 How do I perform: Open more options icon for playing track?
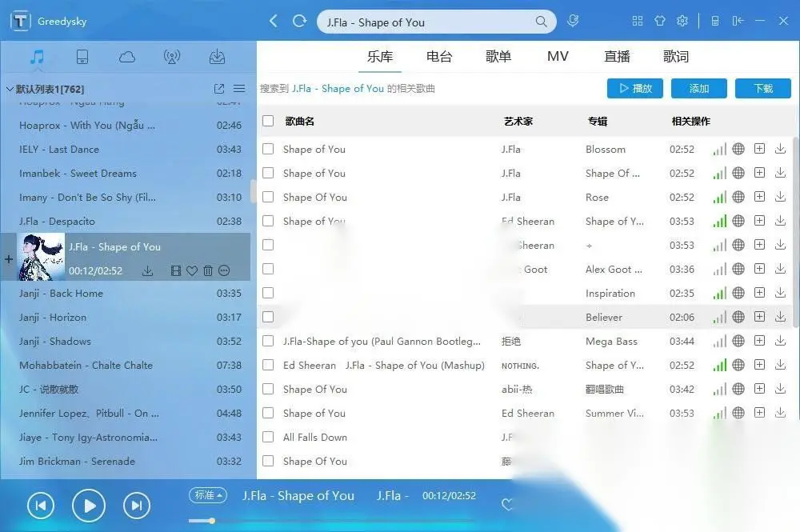(224, 271)
